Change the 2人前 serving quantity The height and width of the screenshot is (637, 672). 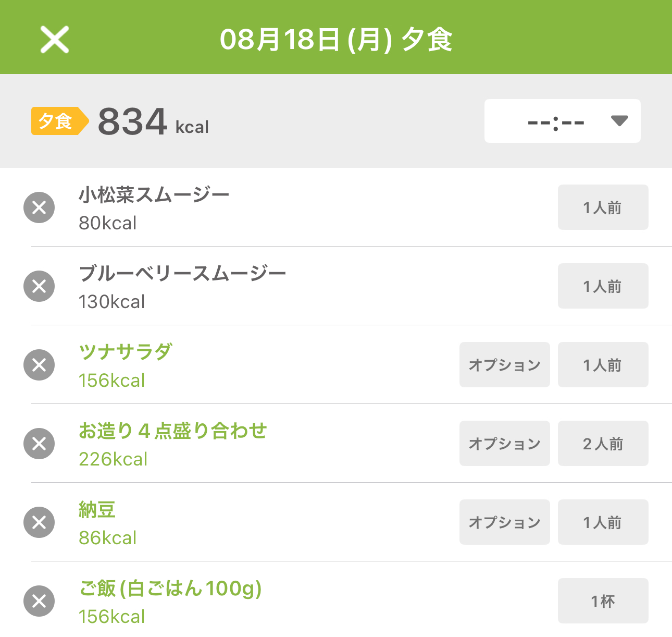pos(603,444)
